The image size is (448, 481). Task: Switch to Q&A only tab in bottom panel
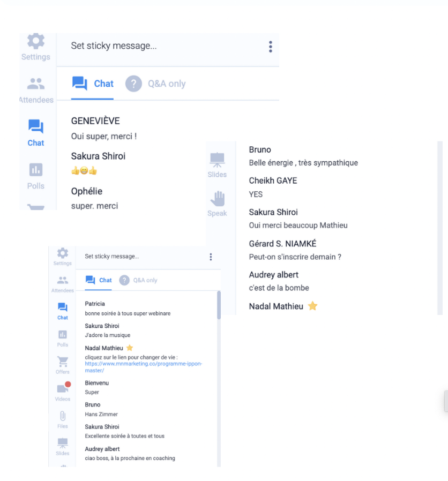click(x=138, y=280)
